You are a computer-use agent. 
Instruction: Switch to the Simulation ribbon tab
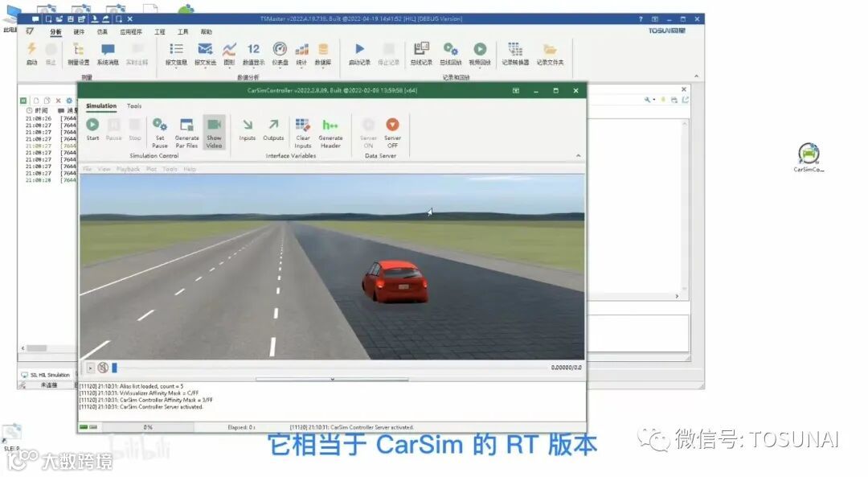pyautogui.click(x=100, y=106)
